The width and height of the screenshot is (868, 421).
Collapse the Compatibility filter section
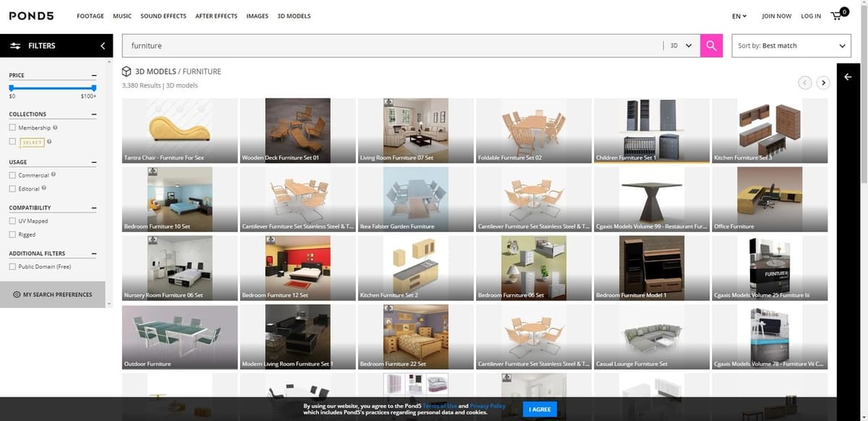point(94,208)
